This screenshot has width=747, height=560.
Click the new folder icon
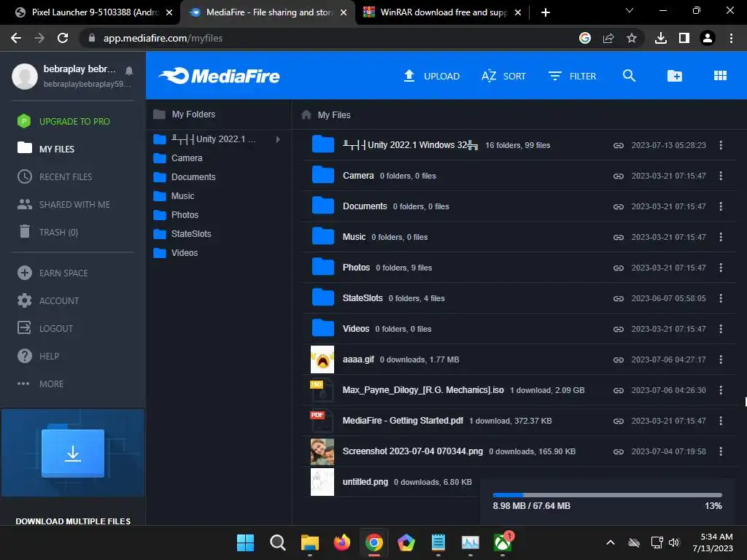click(674, 76)
